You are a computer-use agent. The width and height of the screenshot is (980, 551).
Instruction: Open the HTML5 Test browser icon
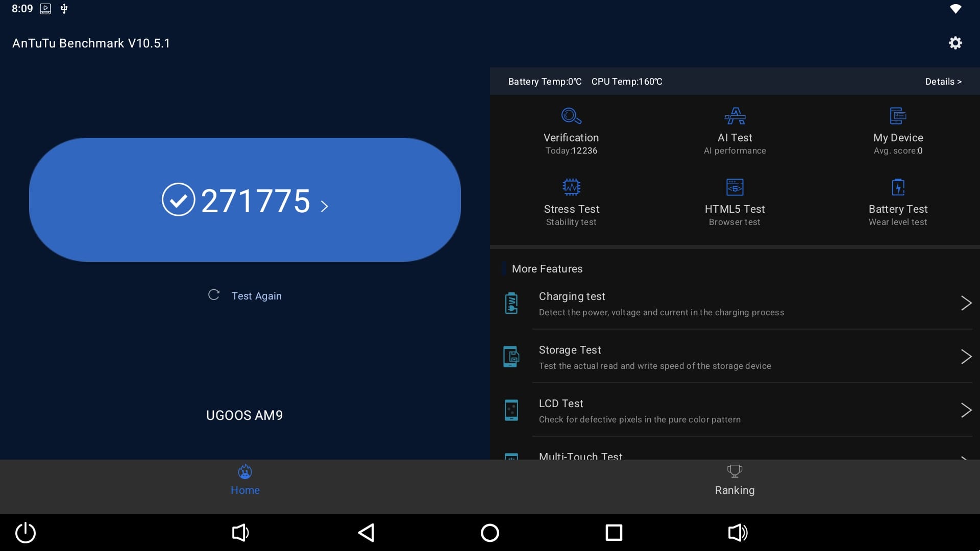coord(734,187)
